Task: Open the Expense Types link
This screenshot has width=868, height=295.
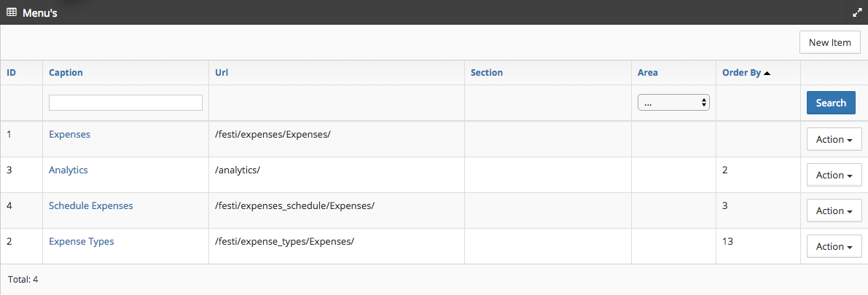Action: click(81, 241)
